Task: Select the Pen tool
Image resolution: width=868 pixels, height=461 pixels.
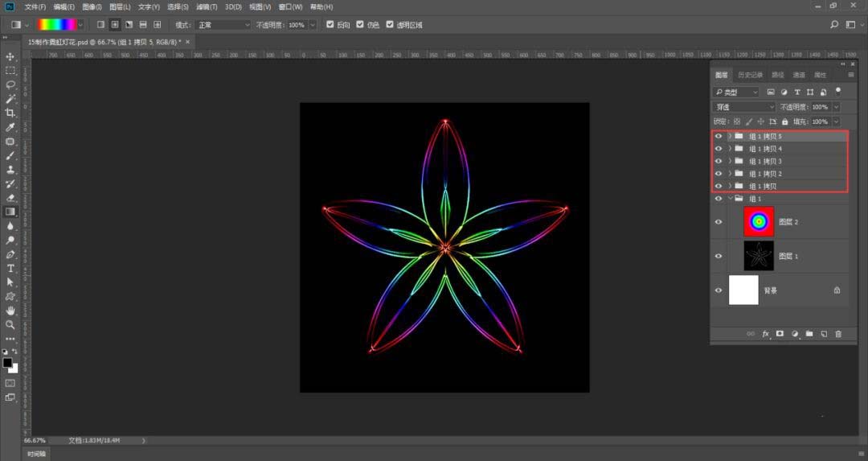Action: (x=10, y=254)
